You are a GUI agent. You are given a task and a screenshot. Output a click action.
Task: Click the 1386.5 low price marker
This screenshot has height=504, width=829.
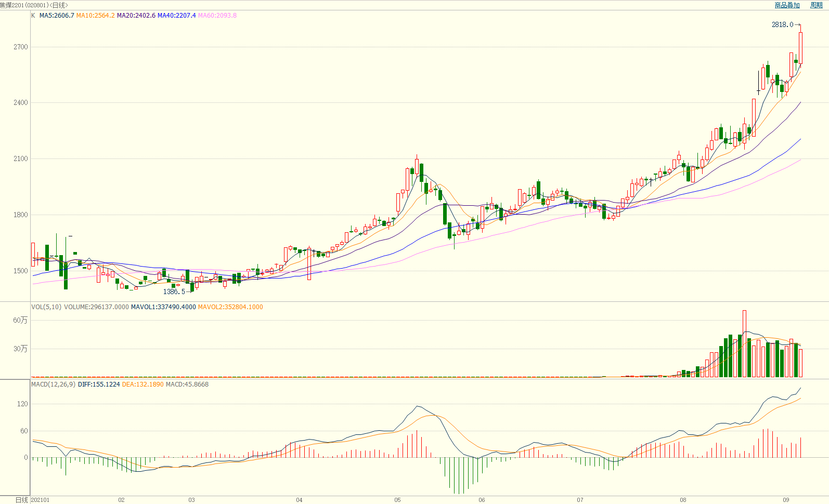tap(174, 291)
